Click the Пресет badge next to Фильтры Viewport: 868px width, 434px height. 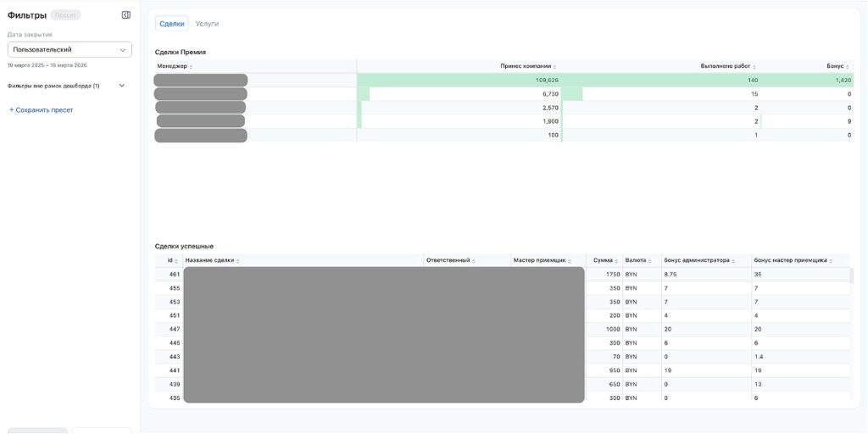65,15
